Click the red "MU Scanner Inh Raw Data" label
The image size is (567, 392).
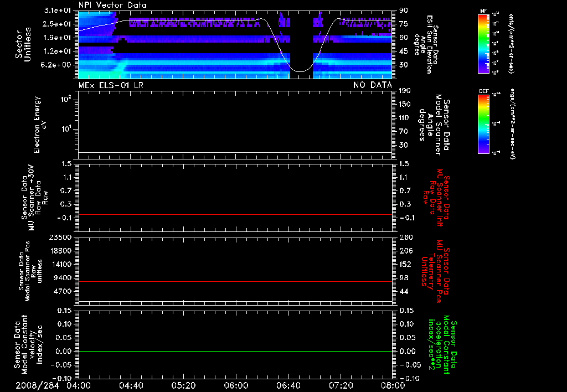coord(436,198)
